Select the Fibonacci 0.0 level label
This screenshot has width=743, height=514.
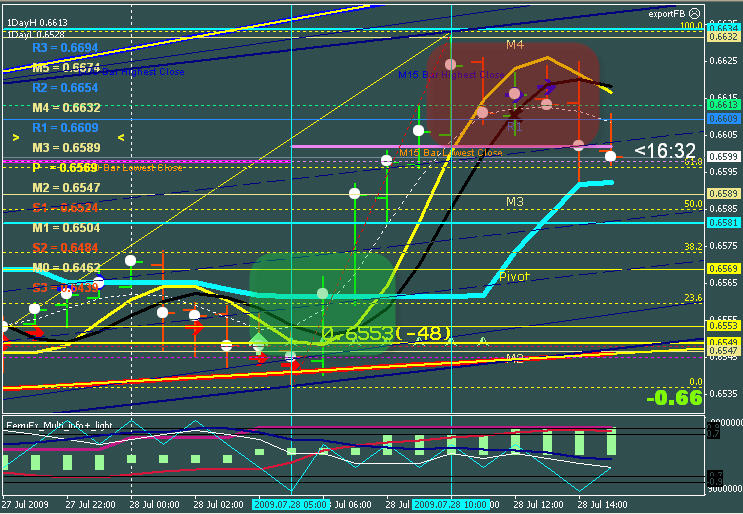(x=696, y=382)
